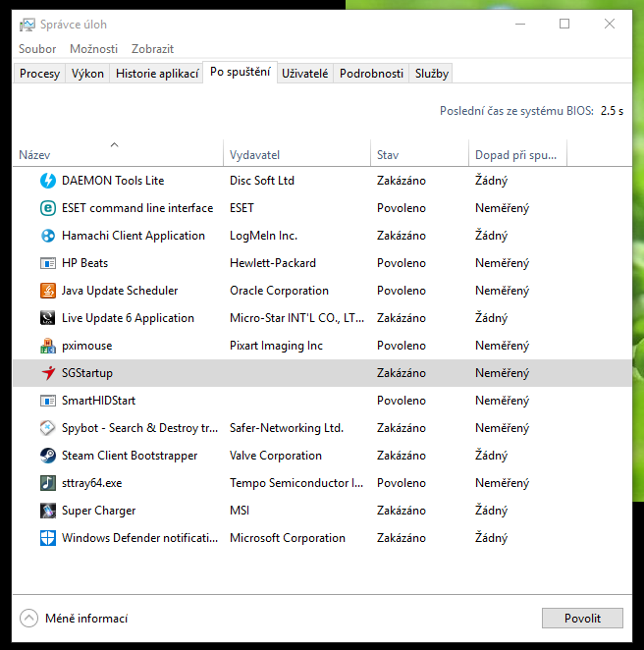Sort by the Vydavatel column header

pyautogui.click(x=296, y=154)
